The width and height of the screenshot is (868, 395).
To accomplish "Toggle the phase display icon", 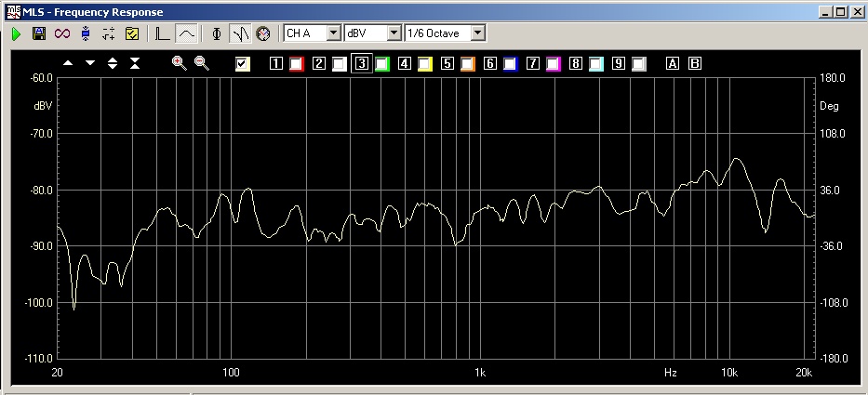I will (x=217, y=33).
